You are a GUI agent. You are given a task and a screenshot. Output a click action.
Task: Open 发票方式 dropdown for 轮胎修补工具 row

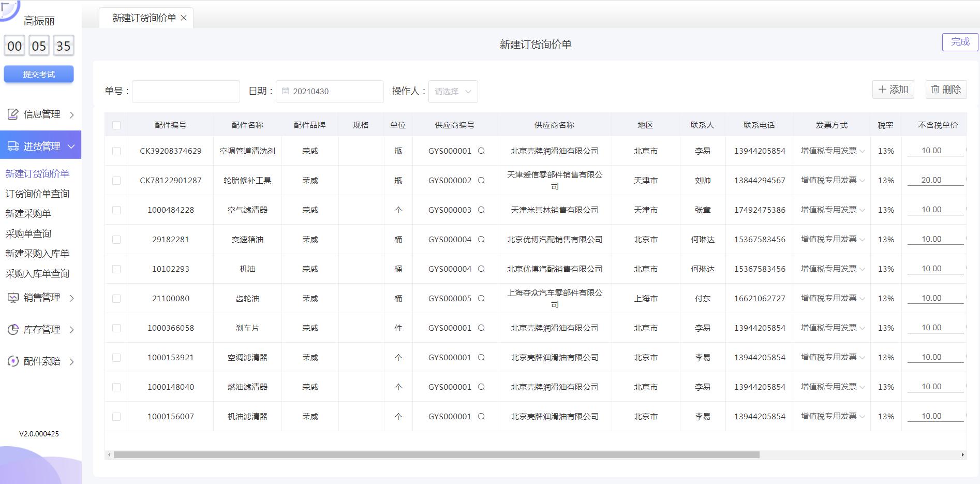click(x=832, y=180)
